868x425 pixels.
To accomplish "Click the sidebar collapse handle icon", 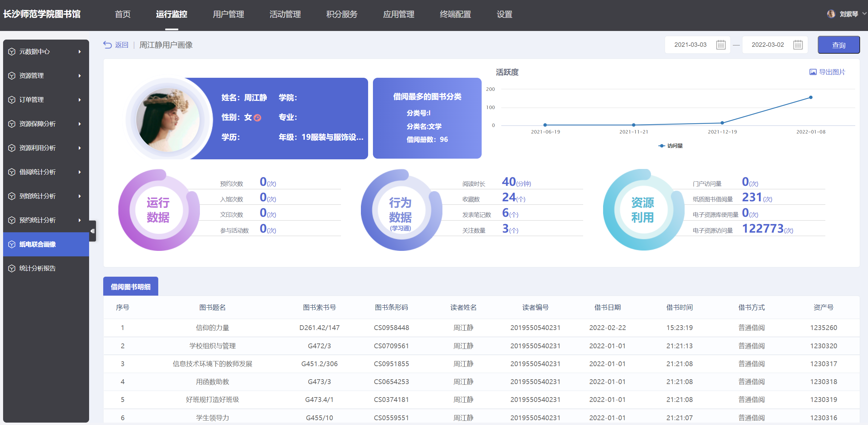I will click(x=92, y=231).
